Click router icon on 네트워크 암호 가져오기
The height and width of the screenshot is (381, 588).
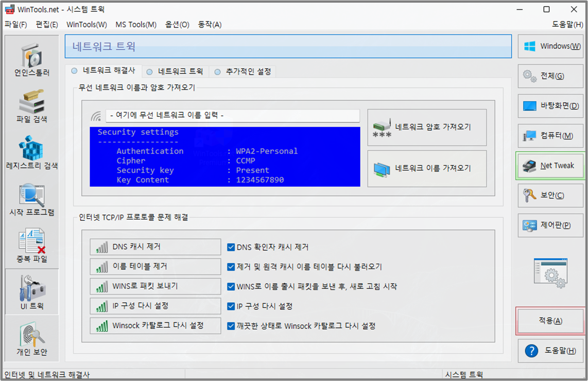point(382,127)
